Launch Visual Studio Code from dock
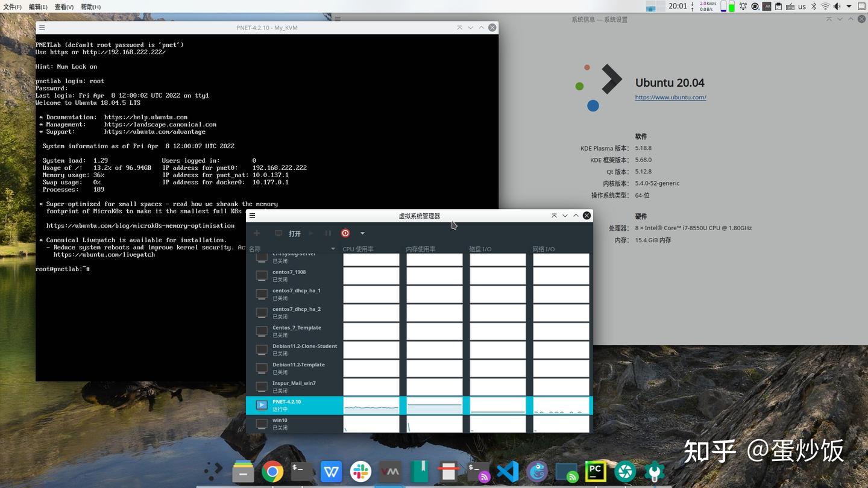This screenshot has height=488, width=868. (x=508, y=472)
